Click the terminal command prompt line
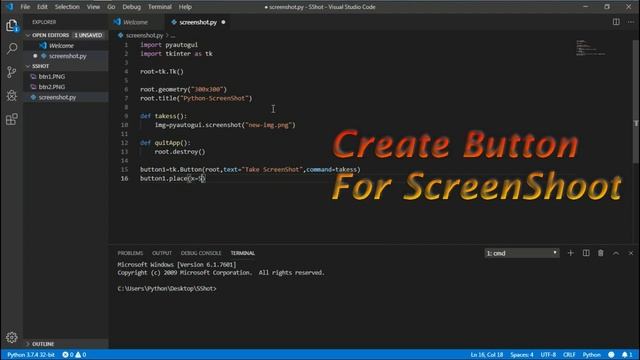This screenshot has width=640, height=360. 167,289
